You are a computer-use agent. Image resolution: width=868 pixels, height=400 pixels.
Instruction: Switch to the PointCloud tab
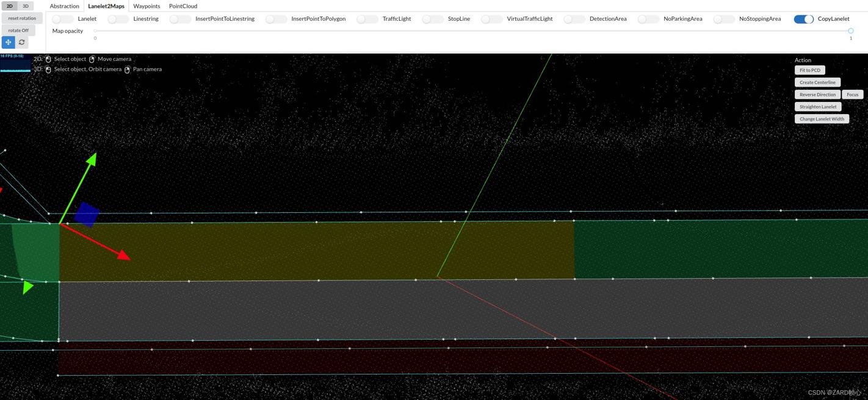183,6
